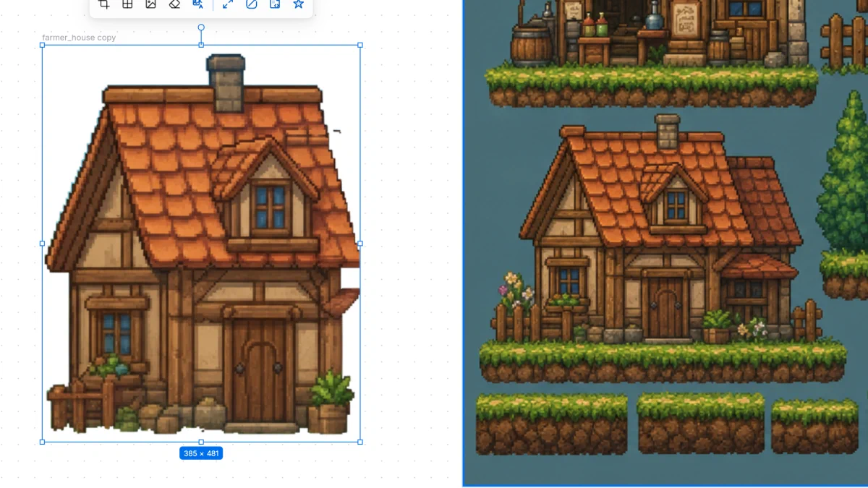Click the rotation handle above the selection
Viewport: 868px width, 488px height.
(201, 27)
